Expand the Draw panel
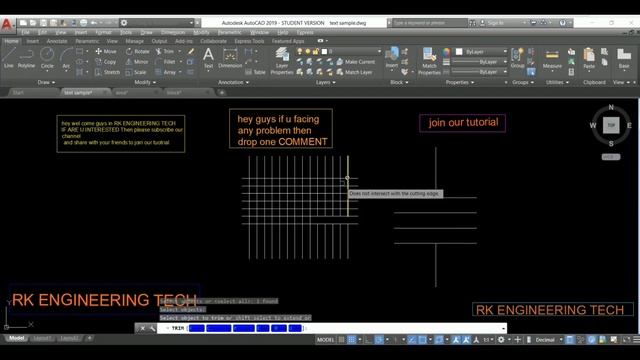 pos(46,82)
